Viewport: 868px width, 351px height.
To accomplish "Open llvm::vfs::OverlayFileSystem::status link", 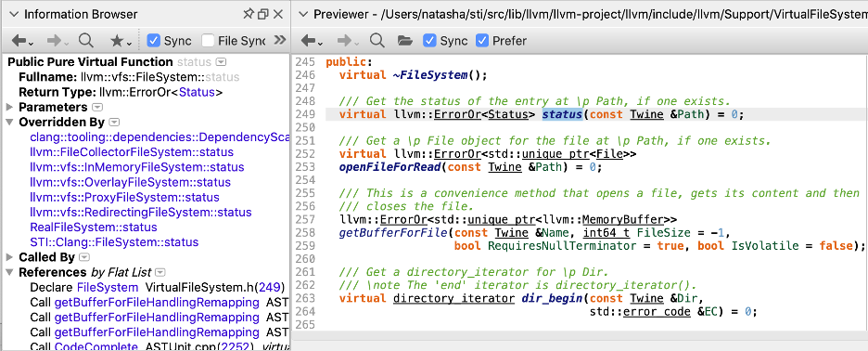I will (x=130, y=182).
